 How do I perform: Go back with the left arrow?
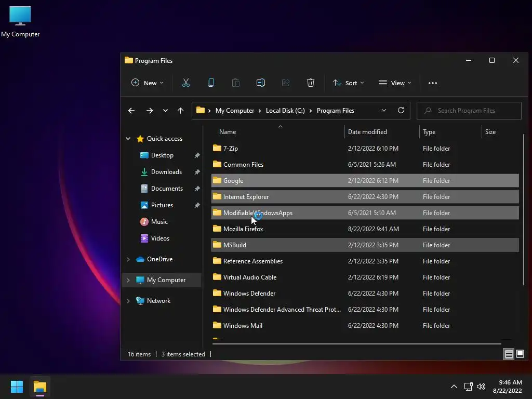tap(131, 111)
